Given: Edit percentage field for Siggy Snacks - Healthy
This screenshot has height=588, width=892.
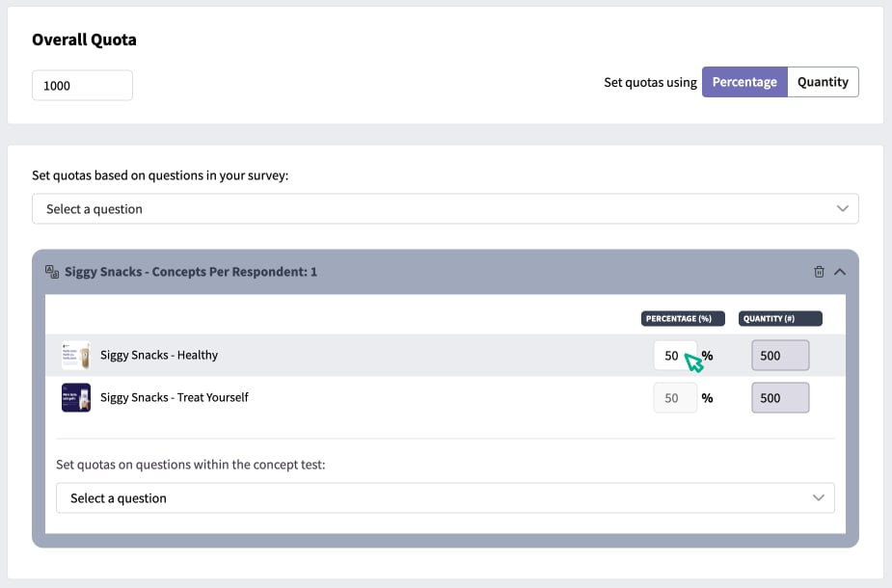Looking at the screenshot, I should tap(675, 356).
